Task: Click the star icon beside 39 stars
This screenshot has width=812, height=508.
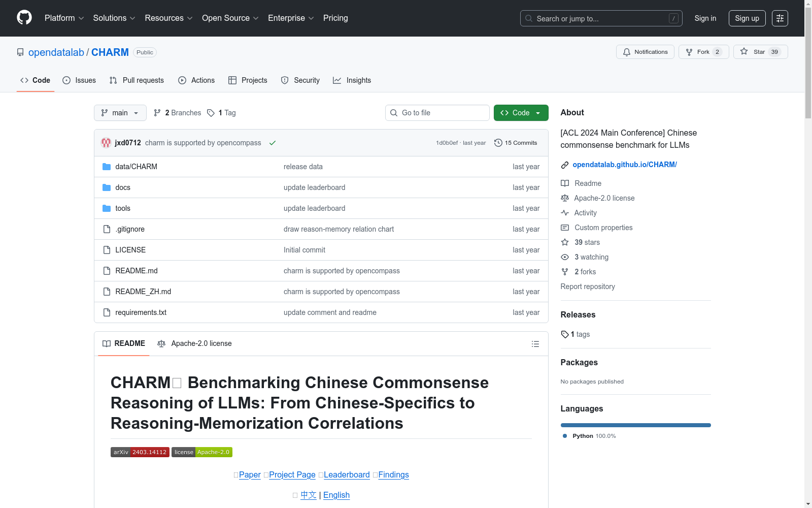Action: pos(565,242)
